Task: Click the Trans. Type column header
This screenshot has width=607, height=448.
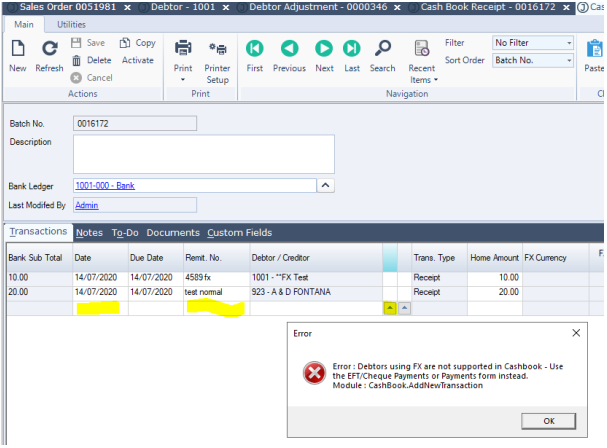Action: point(440,257)
